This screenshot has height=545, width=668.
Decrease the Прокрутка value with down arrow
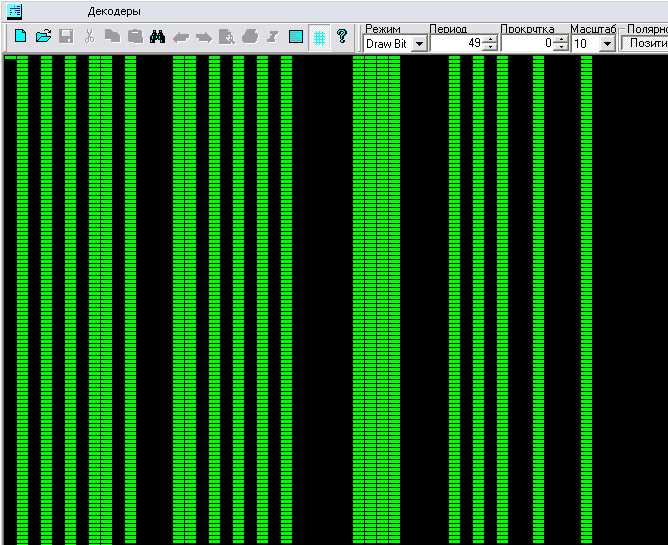[x=561, y=46]
